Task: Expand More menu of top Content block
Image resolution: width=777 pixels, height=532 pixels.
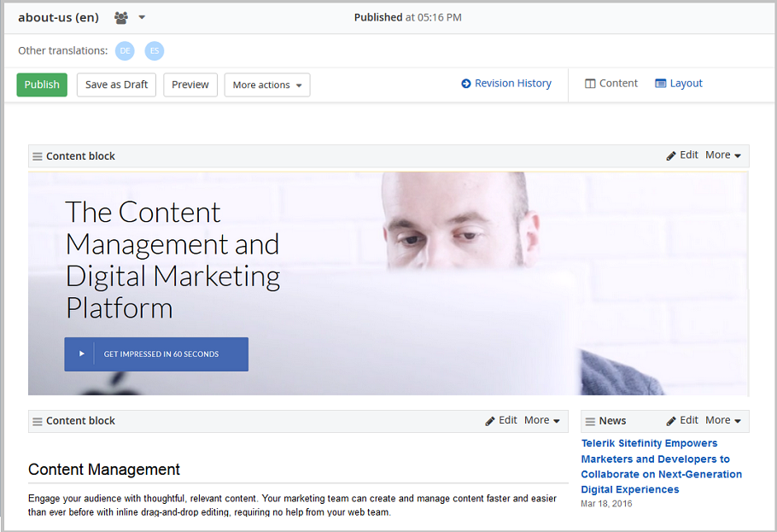Action: click(723, 155)
